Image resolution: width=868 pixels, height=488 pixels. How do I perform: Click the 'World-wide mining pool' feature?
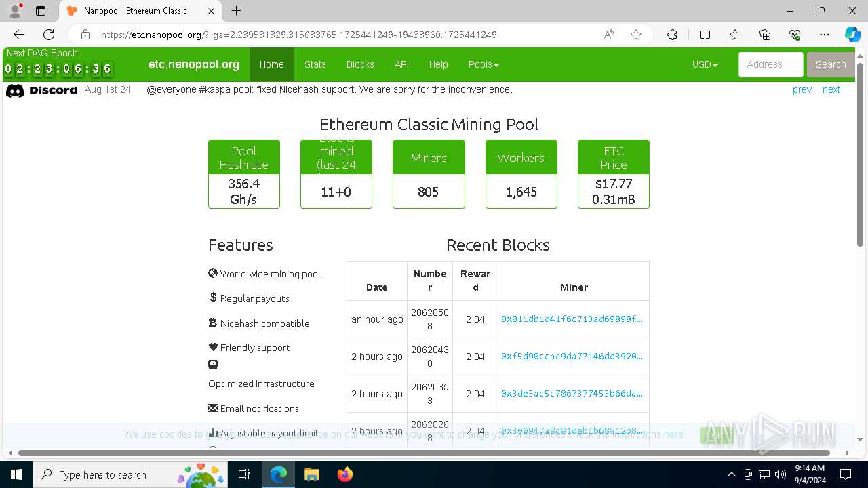[264, 274]
